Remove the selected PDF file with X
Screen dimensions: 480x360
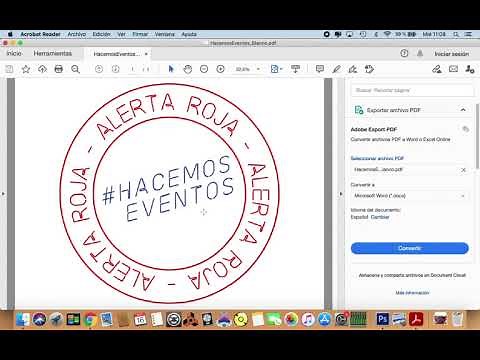[463, 170]
